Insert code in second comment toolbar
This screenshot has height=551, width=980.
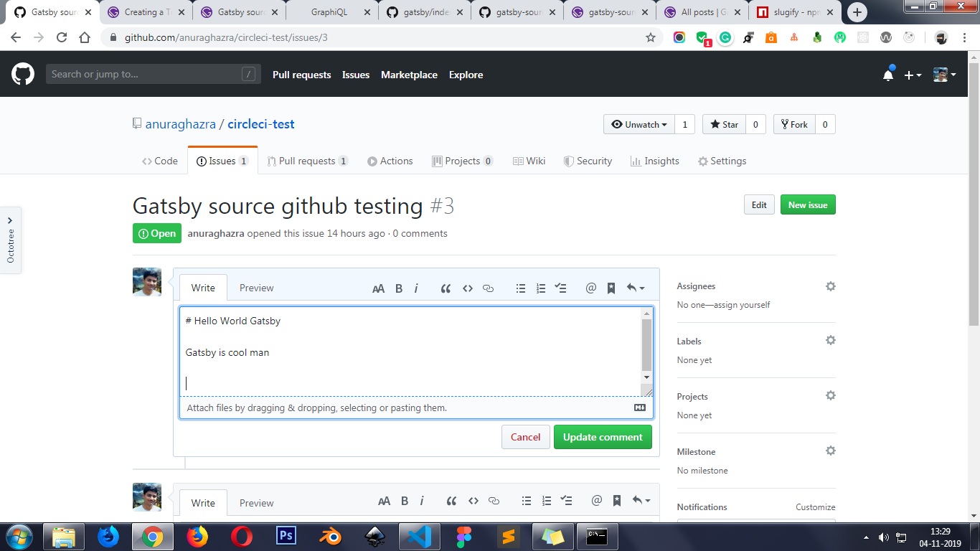pos(473,501)
